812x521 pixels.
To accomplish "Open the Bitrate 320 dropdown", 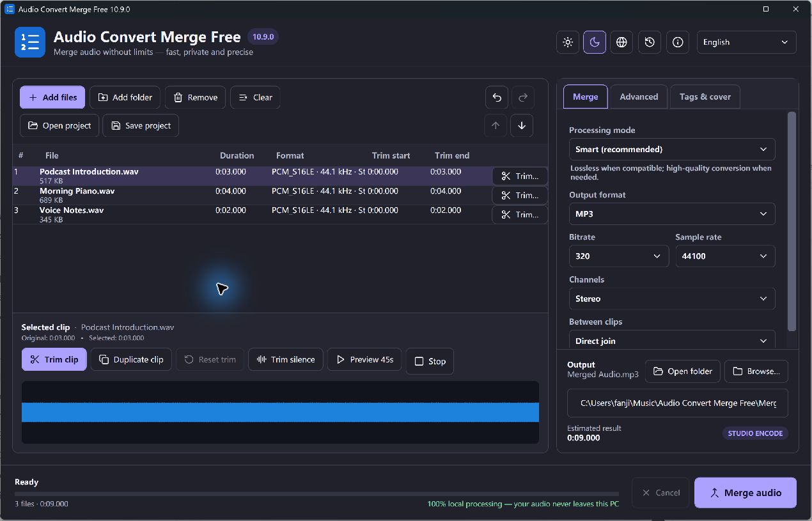I will tap(619, 256).
